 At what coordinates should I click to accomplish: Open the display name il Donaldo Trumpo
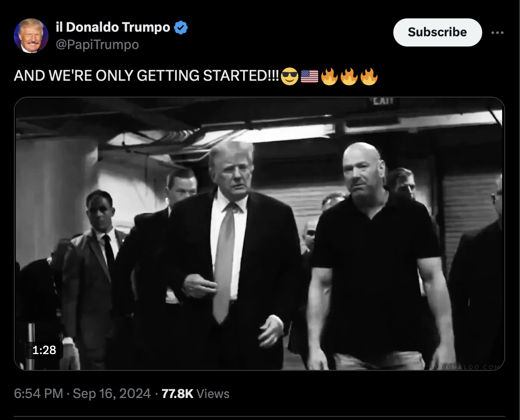tap(113, 27)
